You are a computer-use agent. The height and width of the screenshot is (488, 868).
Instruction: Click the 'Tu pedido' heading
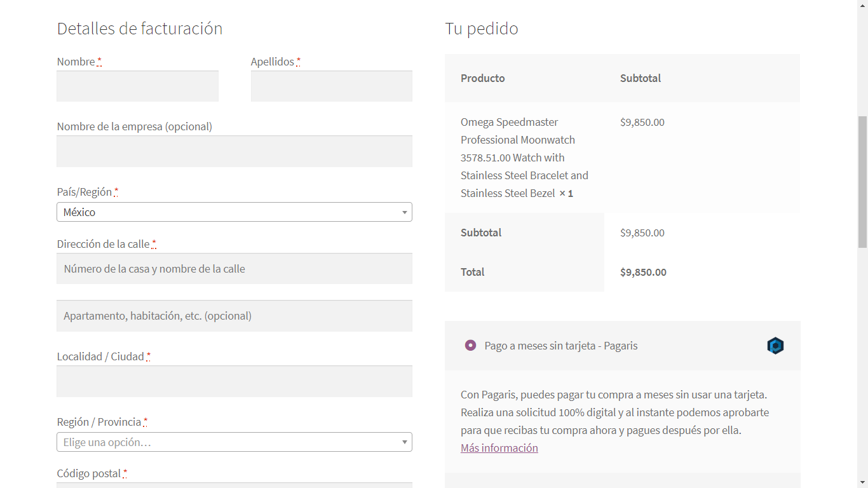point(482,29)
